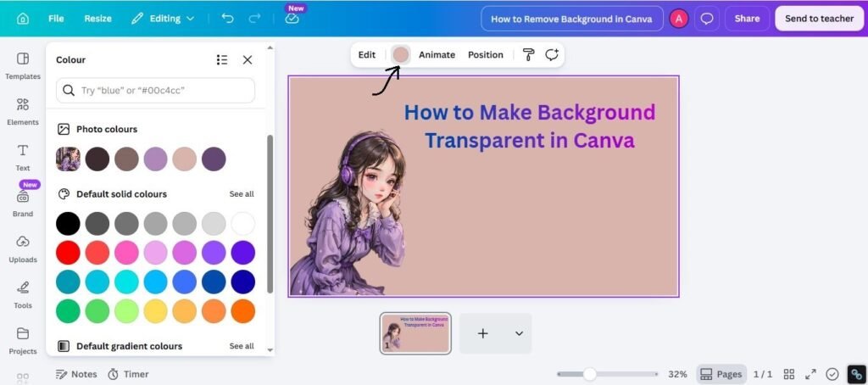Click Animate in the toolbar

coord(437,55)
